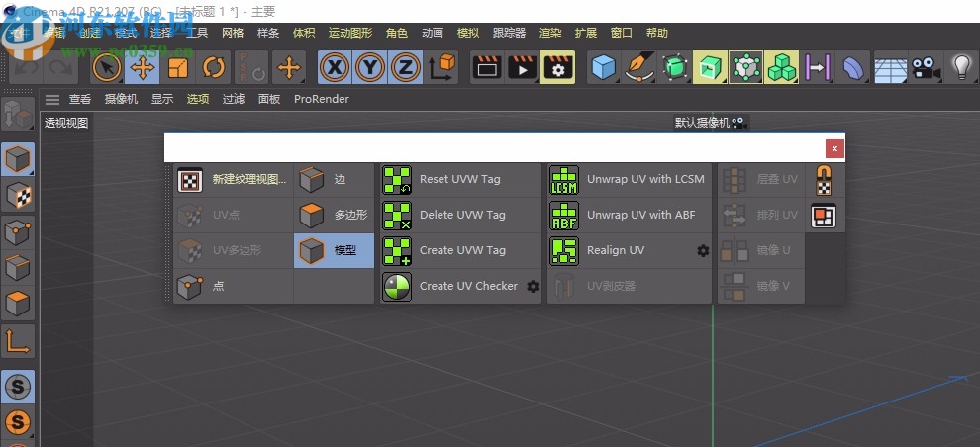Viewport: 980px width, 447px height.
Task: Click the MoGraph cloner icon
Action: [746, 67]
